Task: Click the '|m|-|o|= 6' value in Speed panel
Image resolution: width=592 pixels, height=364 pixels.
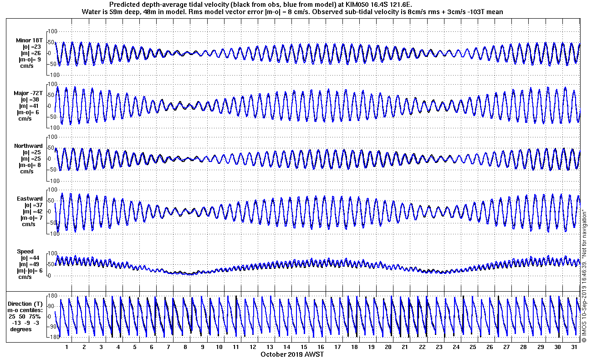Action: point(29,271)
